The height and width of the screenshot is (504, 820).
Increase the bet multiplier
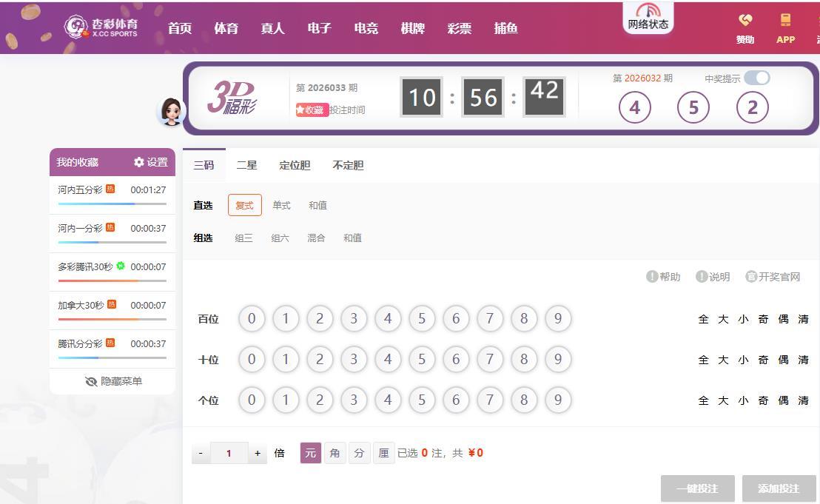tap(258, 453)
